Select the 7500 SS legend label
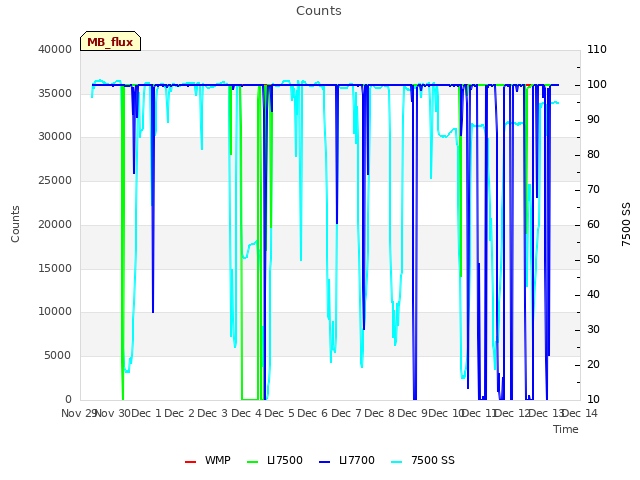 coord(433,460)
